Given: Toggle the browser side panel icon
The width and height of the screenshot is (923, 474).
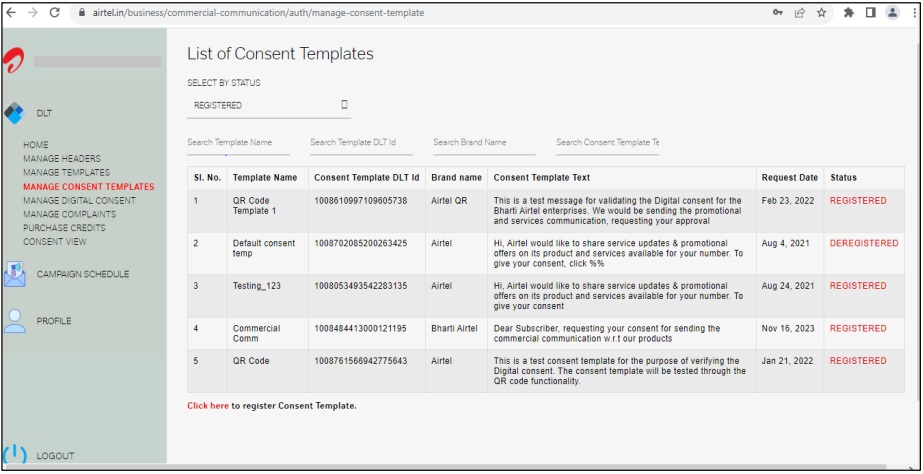Looking at the screenshot, I should tap(871, 13).
